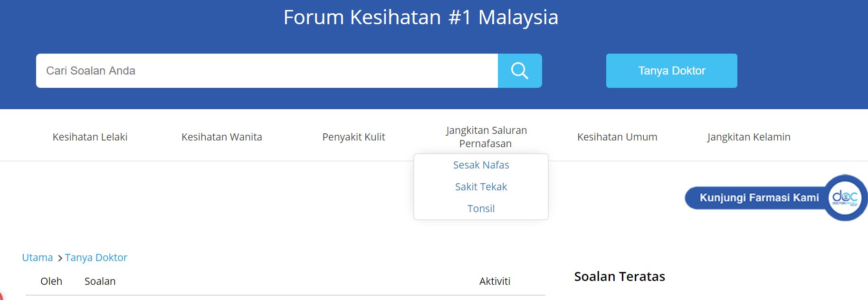Open Kesihatan Lelaki category

point(90,137)
